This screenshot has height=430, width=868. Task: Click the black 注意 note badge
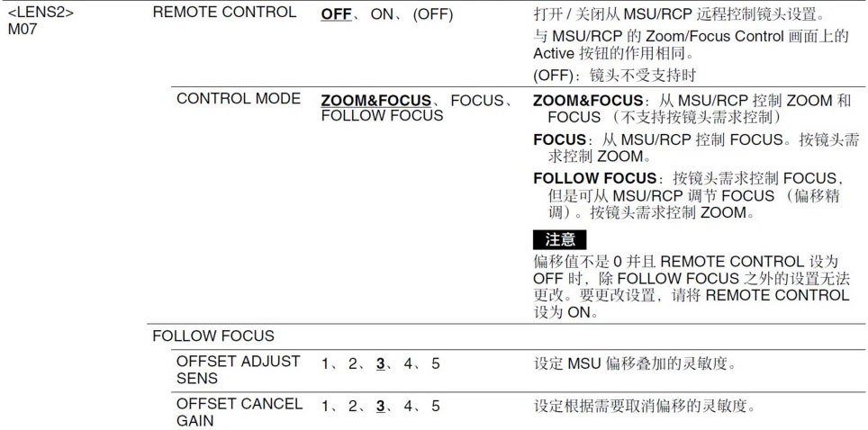point(560,239)
